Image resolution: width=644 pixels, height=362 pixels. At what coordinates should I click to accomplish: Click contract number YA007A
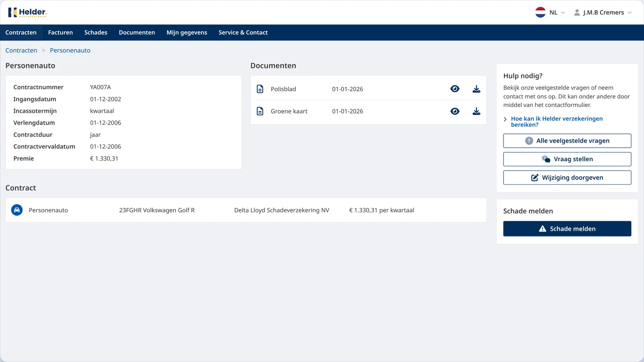pos(100,87)
